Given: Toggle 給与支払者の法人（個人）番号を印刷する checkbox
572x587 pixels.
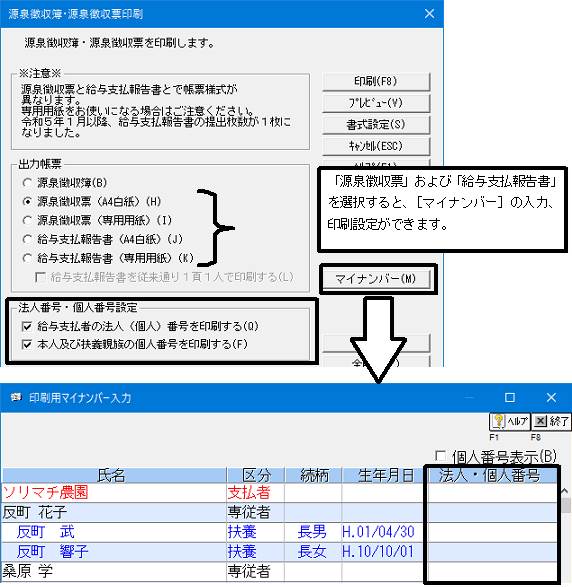Looking at the screenshot, I should (x=27, y=326).
